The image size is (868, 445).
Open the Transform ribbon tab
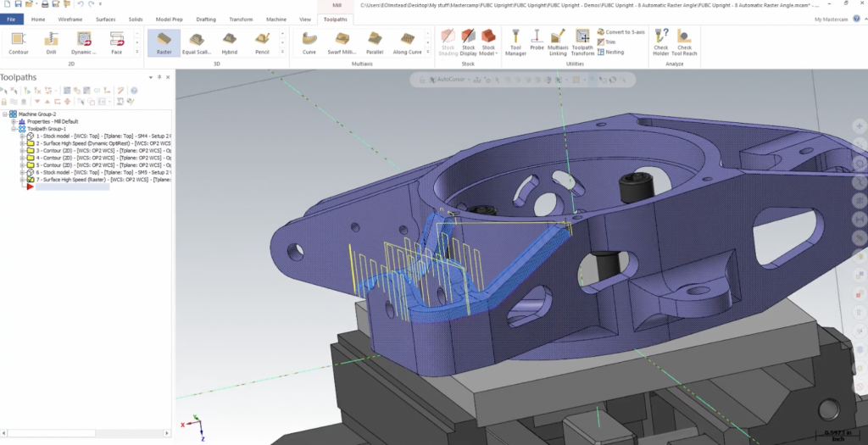241,19
